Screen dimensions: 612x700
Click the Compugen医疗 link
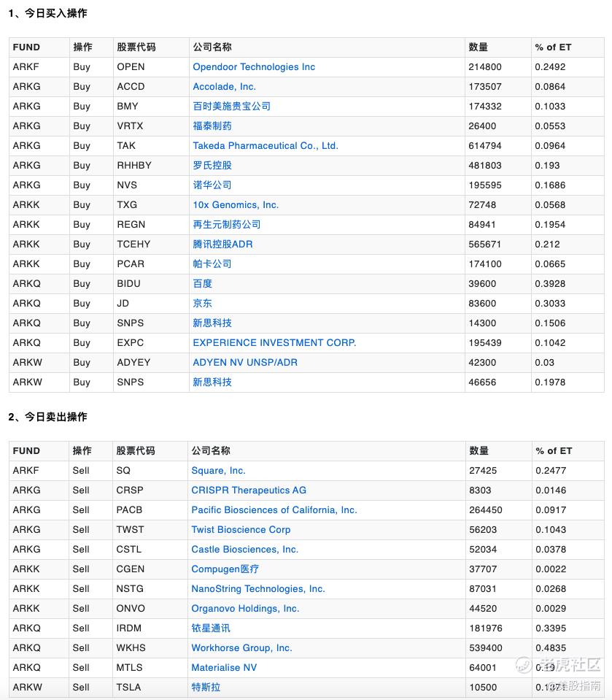click(x=225, y=569)
